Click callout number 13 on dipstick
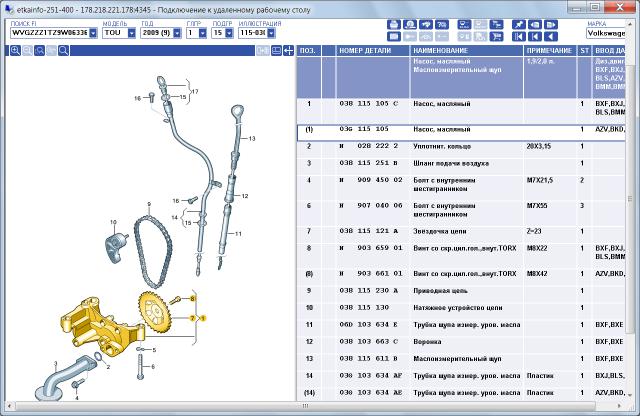This screenshot has width=640, height=416. [252, 139]
